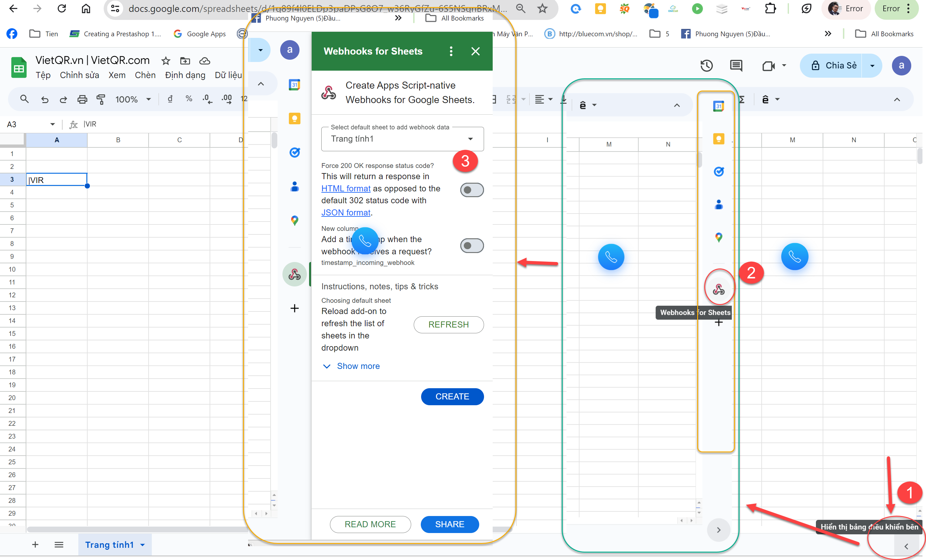The height and width of the screenshot is (560, 926).
Task: Star the VietQR.vn spreadsheet title
Action: [166, 60]
